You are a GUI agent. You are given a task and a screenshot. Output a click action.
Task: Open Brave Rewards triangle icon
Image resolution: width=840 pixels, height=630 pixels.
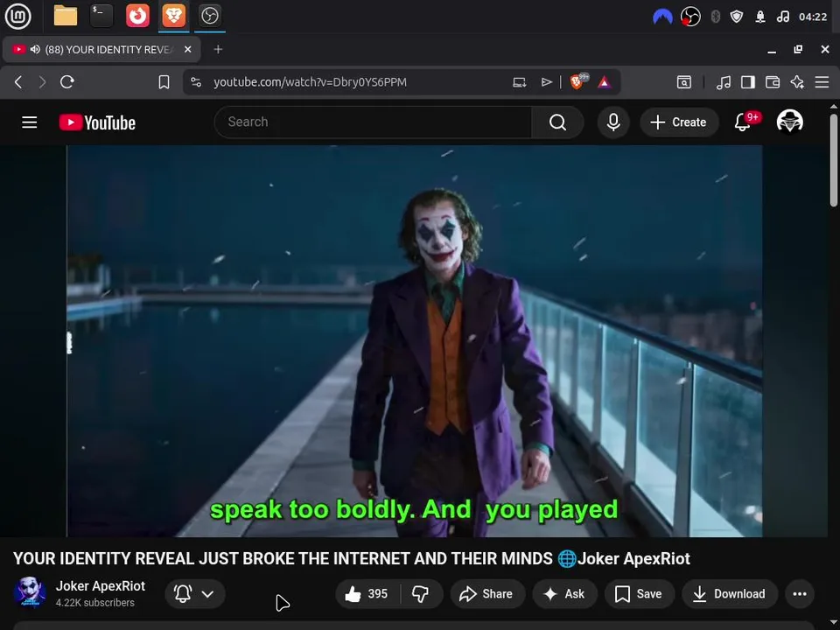tap(605, 82)
